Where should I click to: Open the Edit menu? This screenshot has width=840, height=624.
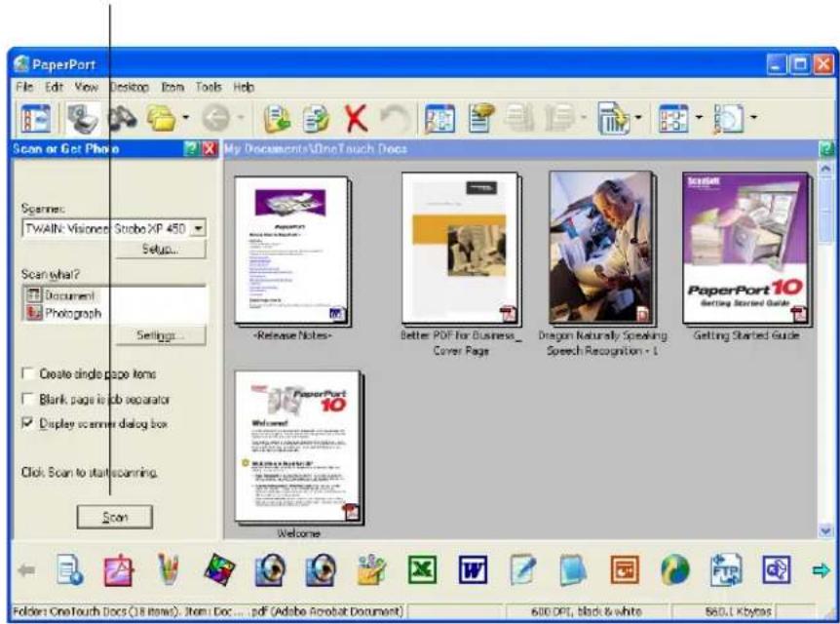tap(54, 87)
